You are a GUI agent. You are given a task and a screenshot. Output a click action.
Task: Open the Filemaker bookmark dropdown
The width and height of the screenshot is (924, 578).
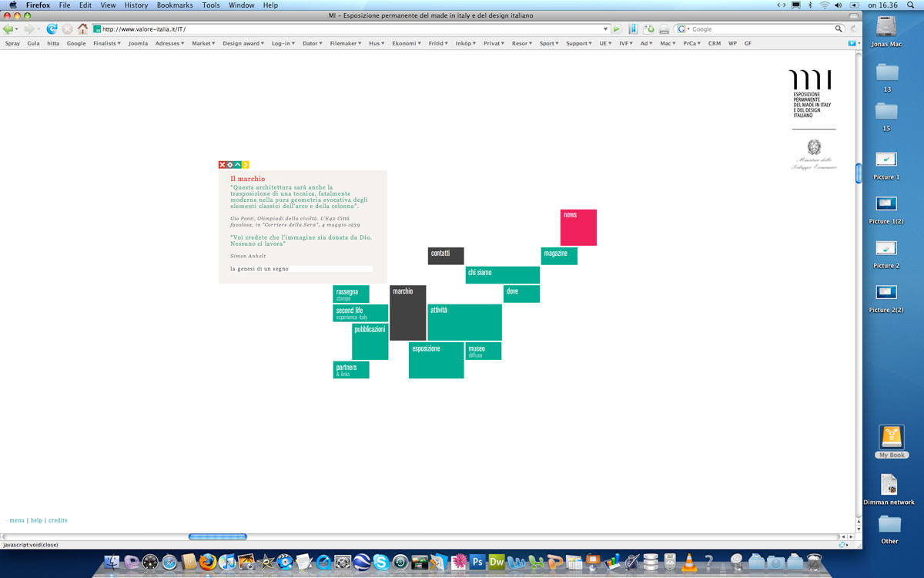[345, 44]
